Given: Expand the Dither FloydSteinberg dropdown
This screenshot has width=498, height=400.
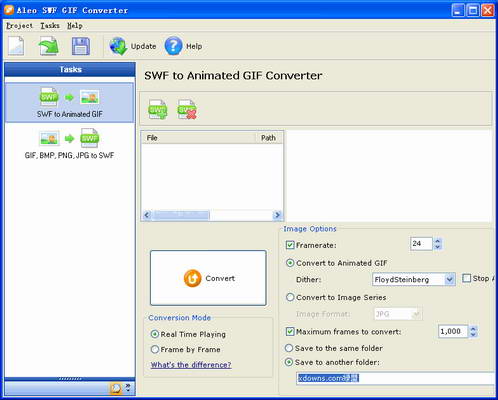Looking at the screenshot, I should [450, 279].
